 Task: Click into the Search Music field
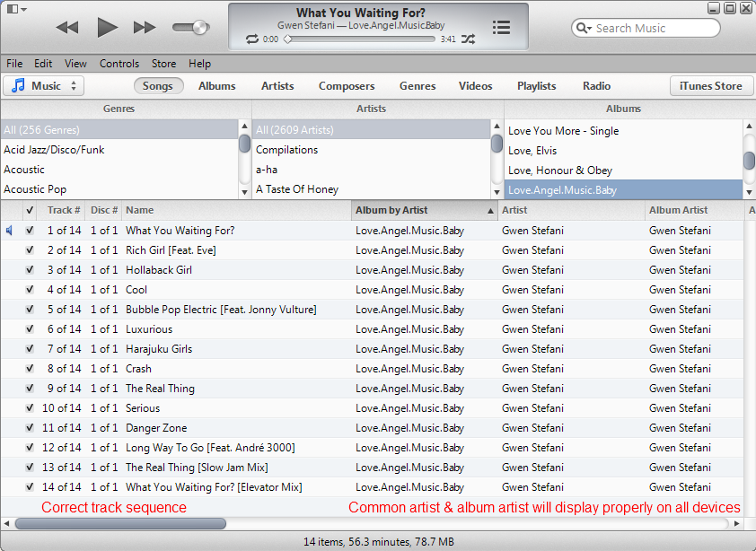click(x=646, y=28)
